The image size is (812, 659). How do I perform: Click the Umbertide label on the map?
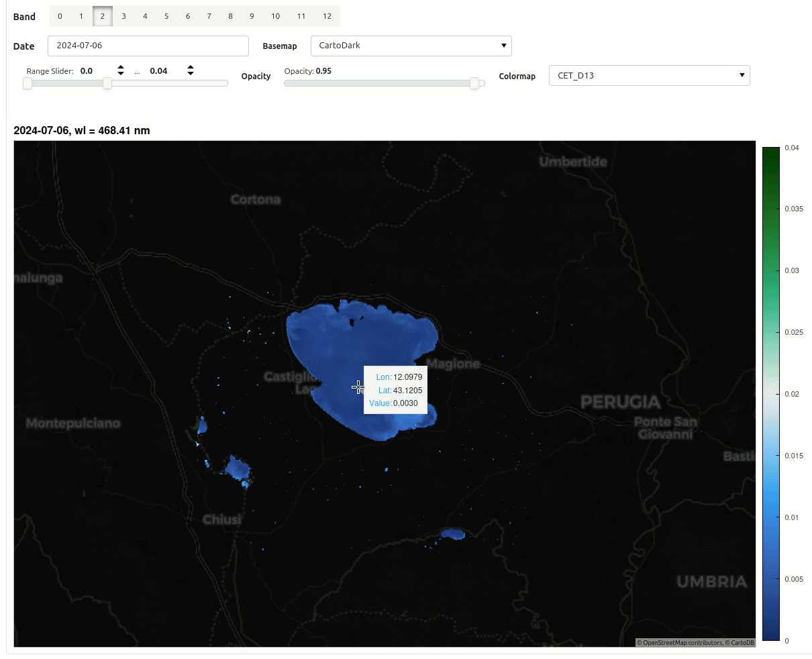click(573, 162)
